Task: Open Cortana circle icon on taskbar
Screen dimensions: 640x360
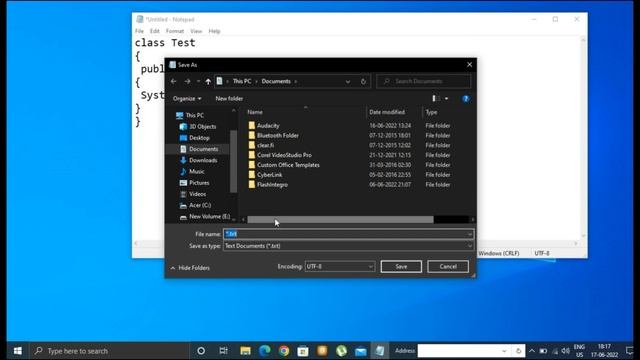Action: (201, 351)
